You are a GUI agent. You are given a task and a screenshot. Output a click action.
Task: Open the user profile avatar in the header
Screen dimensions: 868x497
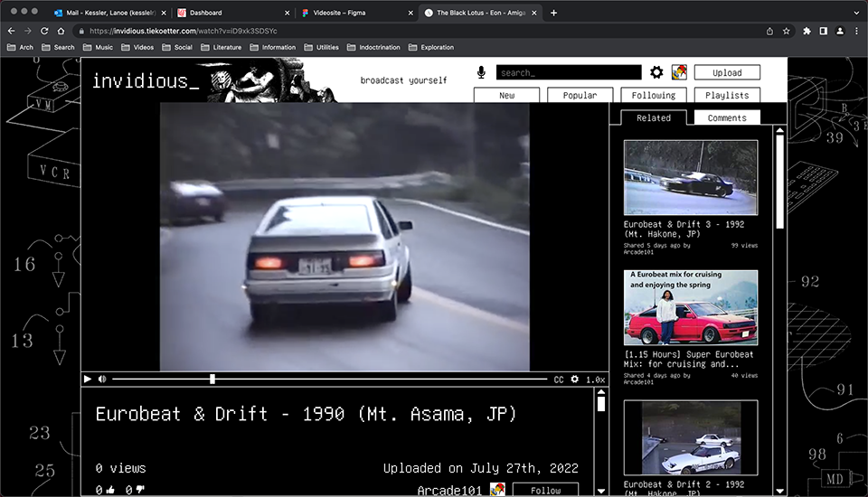(678, 72)
